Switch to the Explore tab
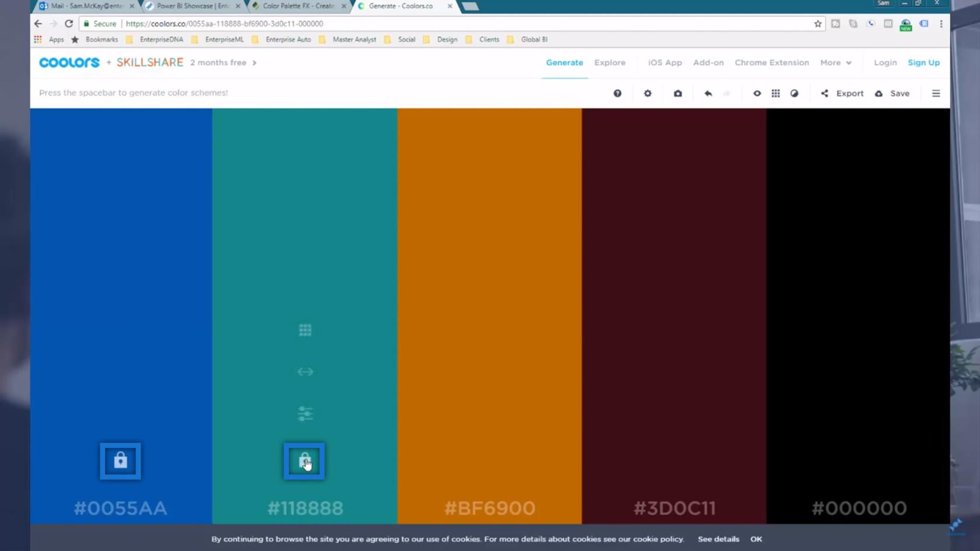Screen dimensions: 980x551 [610, 62]
